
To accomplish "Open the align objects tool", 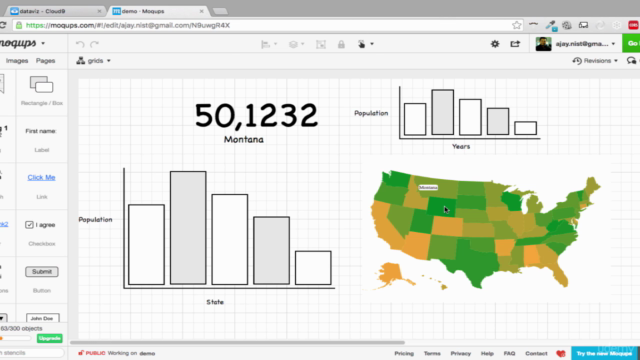I will click(x=265, y=44).
